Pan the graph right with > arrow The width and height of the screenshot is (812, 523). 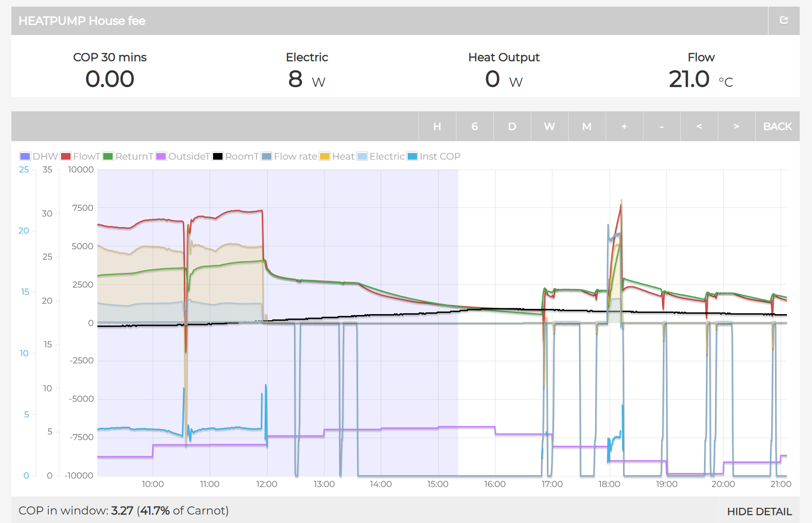pyautogui.click(x=736, y=126)
